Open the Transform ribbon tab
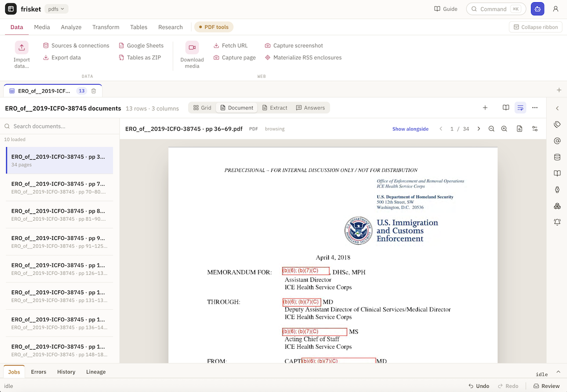This screenshot has width=567, height=392. click(106, 27)
